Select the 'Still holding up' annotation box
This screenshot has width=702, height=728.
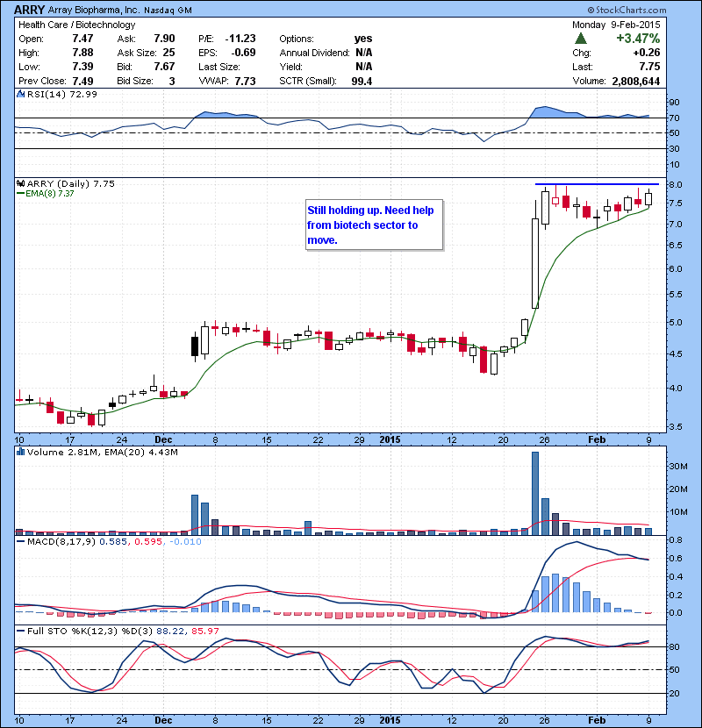pyautogui.click(x=374, y=225)
